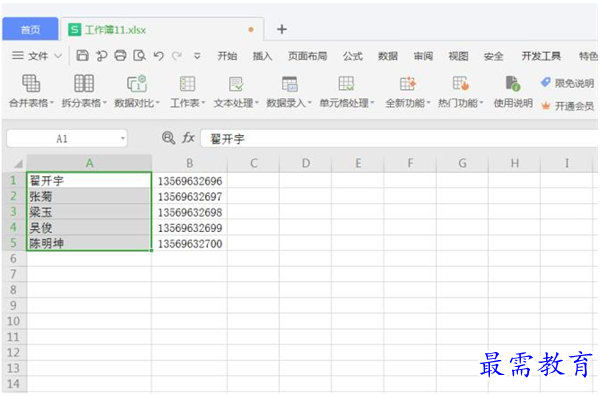Open Print Preview icon
The image size is (601, 396).
pos(140,56)
